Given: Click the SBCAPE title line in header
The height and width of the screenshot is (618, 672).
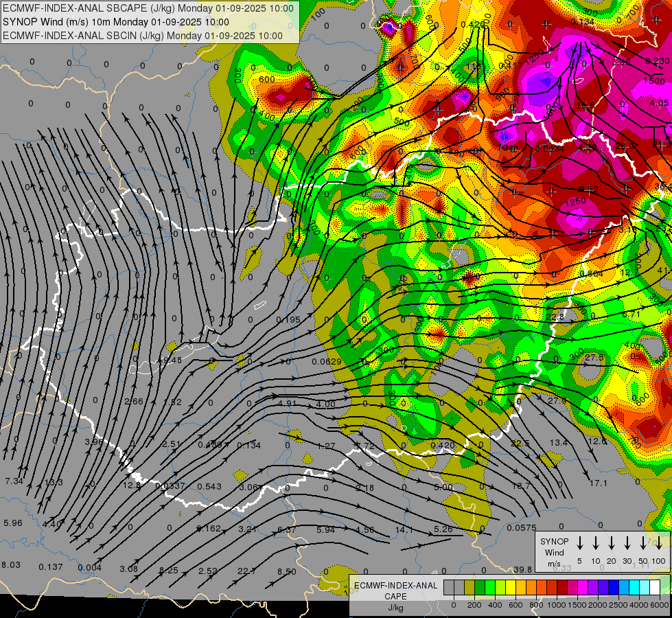Looking at the screenshot, I should (148, 8).
